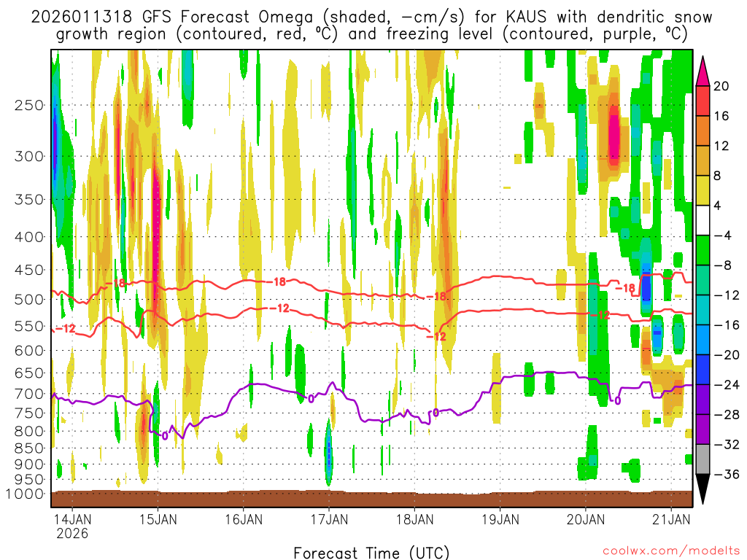Screen dimensions: 747x560
Task: Click the 21JAN time axis label
Action: click(x=671, y=519)
